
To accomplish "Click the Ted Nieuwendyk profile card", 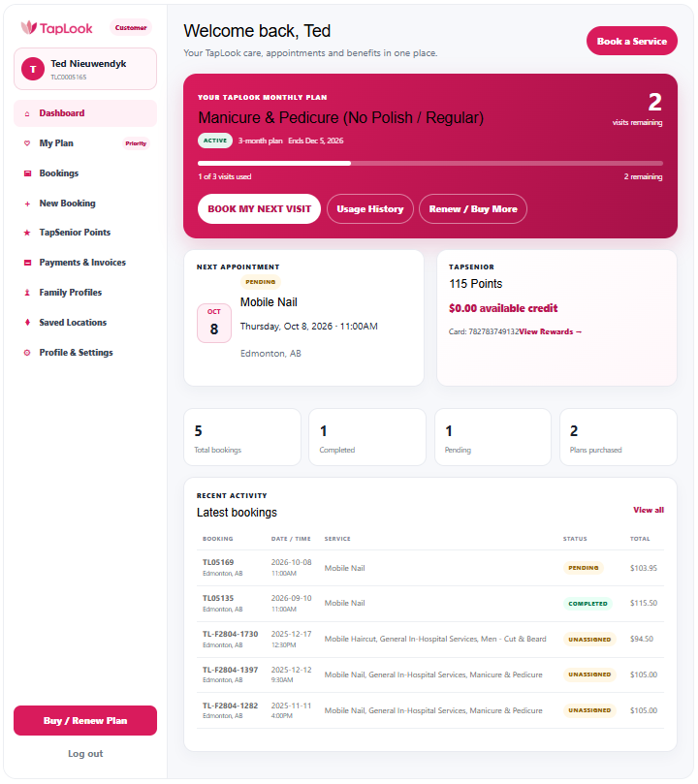I will pos(85,69).
